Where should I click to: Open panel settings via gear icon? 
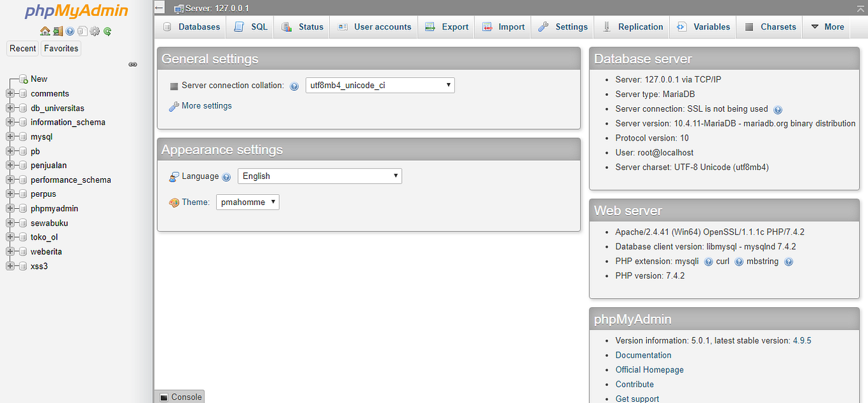click(94, 31)
